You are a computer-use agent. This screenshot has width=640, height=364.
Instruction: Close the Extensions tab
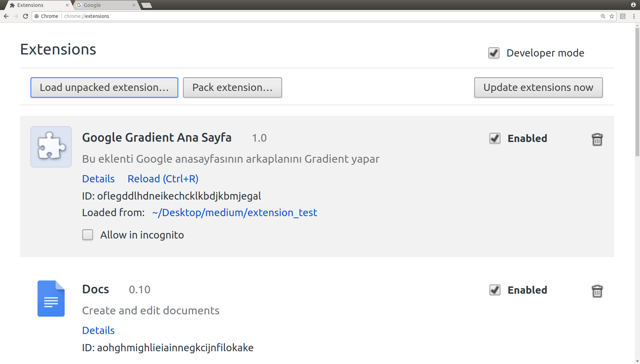click(x=67, y=5)
